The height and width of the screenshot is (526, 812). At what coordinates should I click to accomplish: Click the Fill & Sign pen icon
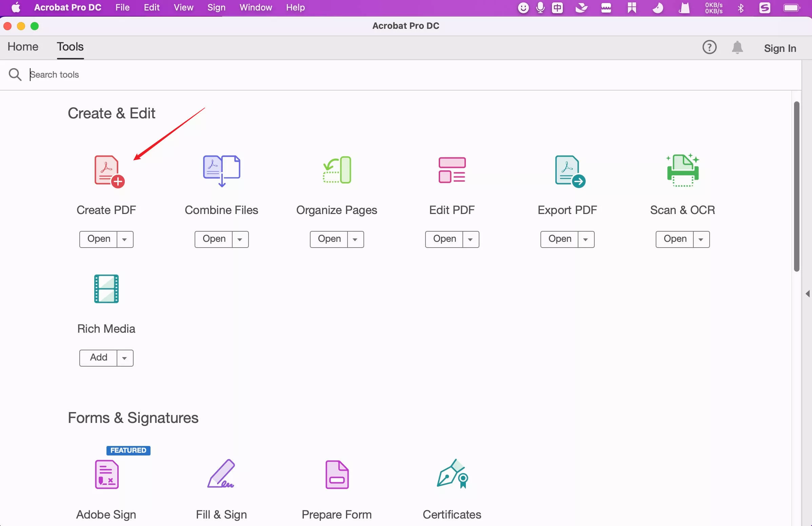coord(221,473)
